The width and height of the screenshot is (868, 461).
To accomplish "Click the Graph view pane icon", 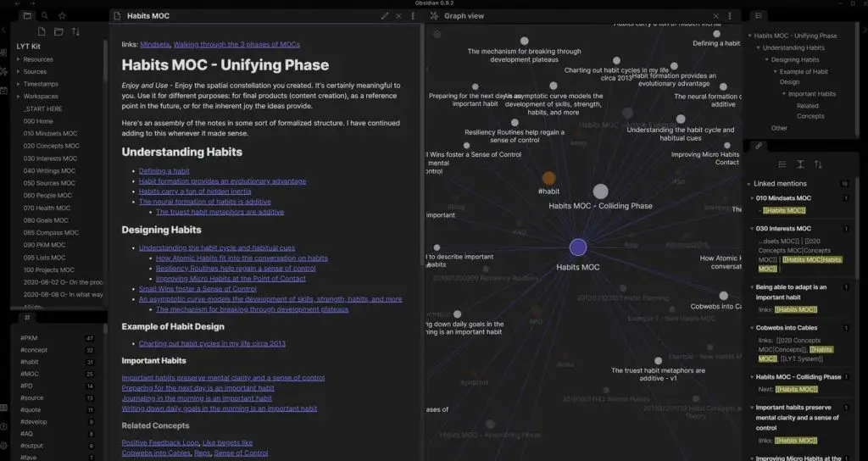I will [434, 16].
